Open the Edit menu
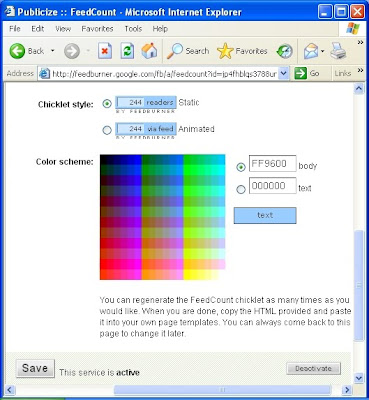This screenshot has height=400, width=369. coord(38,29)
